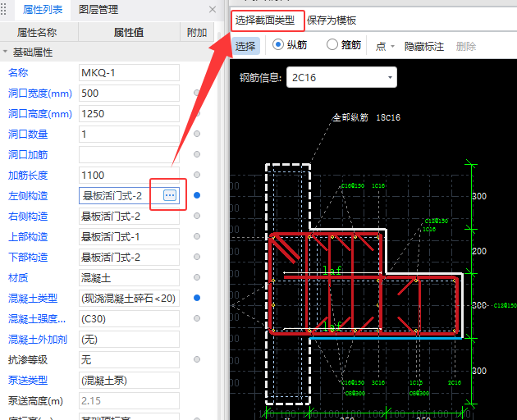The width and height of the screenshot is (517, 420).
Task: Open the 钢筋信息 combo box 2C16
Action: point(341,77)
